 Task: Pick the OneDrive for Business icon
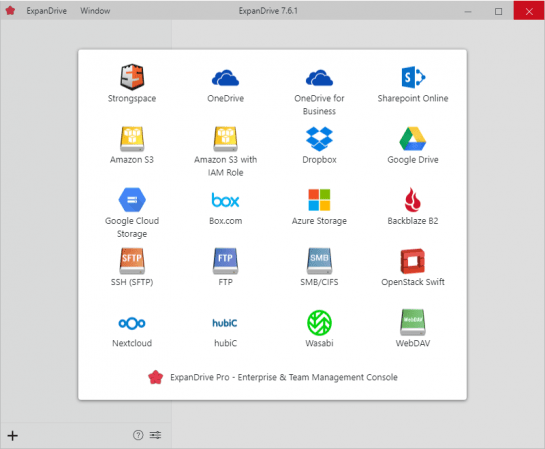tap(319, 78)
